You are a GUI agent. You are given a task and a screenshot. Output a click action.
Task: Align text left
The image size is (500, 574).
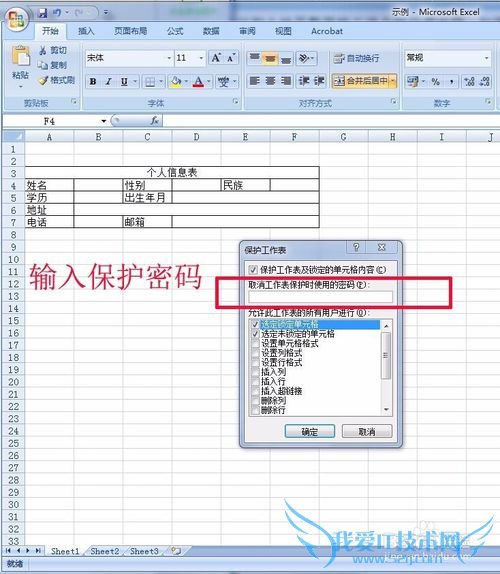254,81
